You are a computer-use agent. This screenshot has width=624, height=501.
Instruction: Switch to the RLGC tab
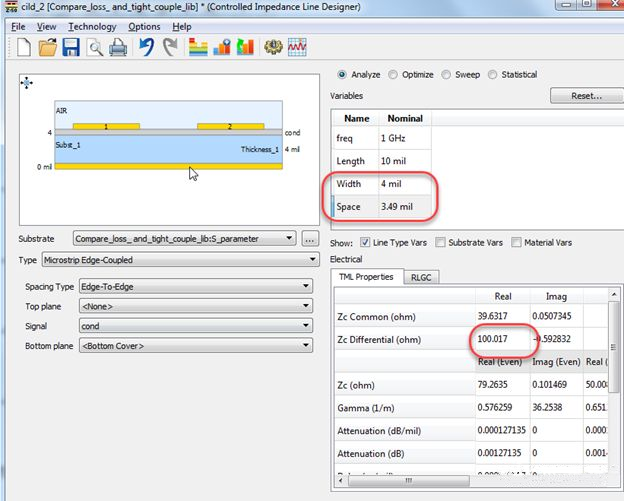pos(421,277)
